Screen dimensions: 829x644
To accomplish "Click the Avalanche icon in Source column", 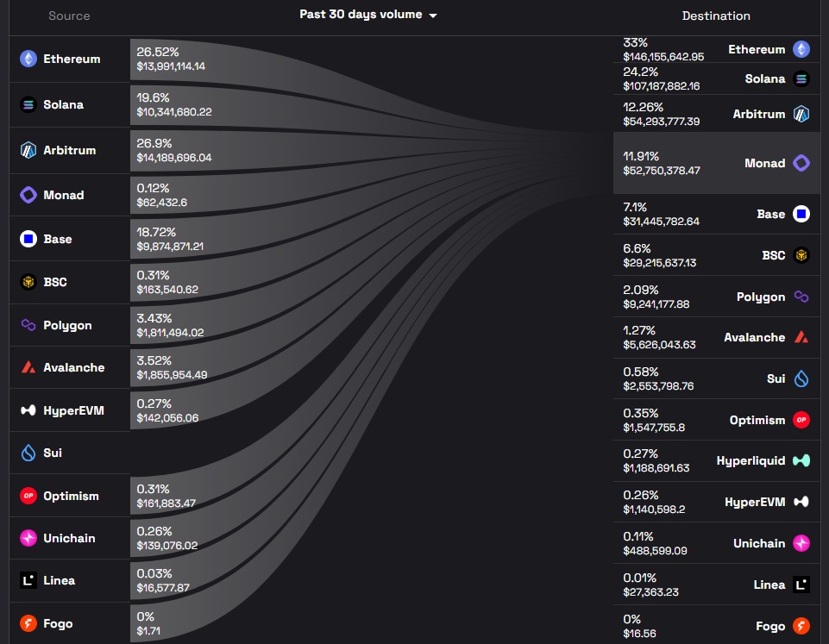I will point(28,367).
